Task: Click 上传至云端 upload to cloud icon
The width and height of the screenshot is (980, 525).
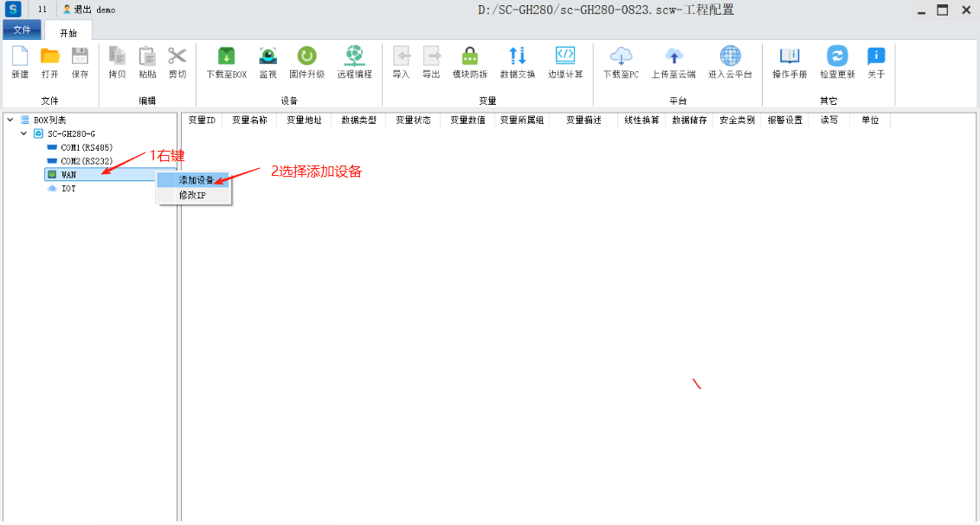Action: pyautogui.click(x=673, y=57)
